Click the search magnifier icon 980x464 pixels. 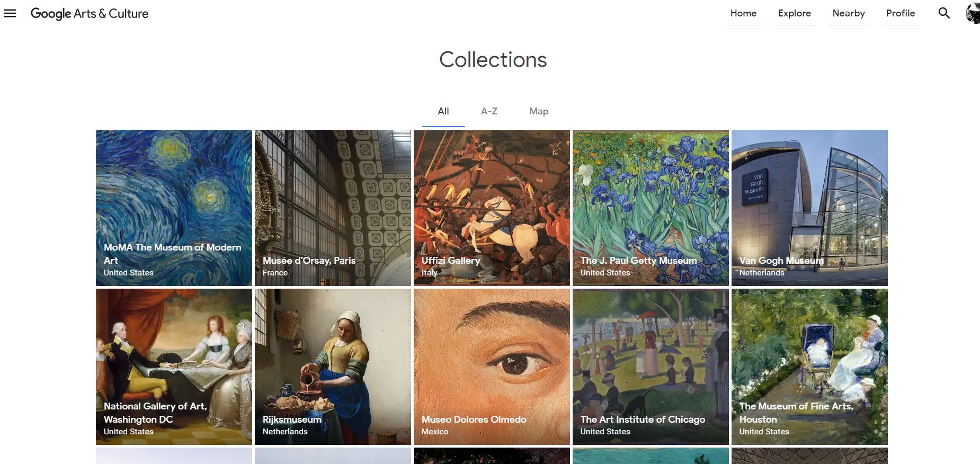point(944,13)
